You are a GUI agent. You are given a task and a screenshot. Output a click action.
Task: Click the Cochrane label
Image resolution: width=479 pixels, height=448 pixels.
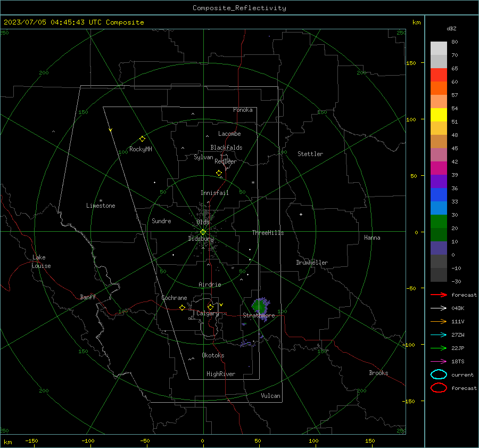click(x=174, y=298)
